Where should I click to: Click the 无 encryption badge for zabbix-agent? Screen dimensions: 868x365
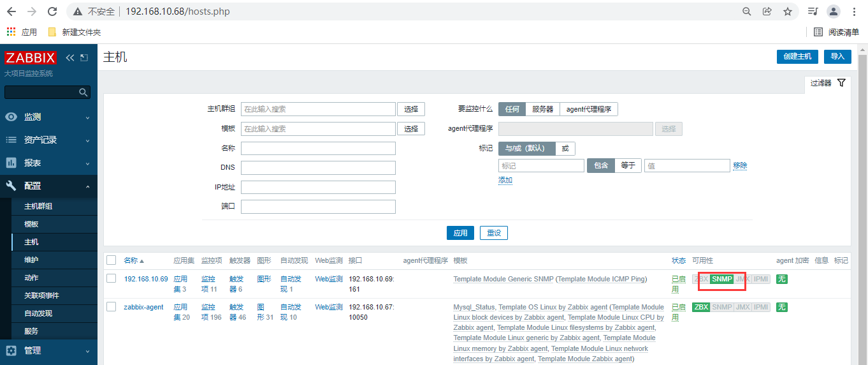point(782,307)
